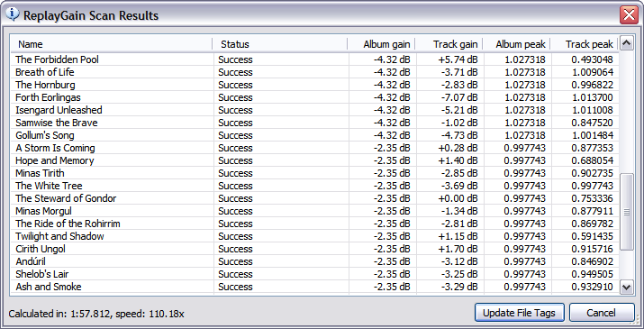
Task: Select the Breath of Life track
Action: [314, 72]
